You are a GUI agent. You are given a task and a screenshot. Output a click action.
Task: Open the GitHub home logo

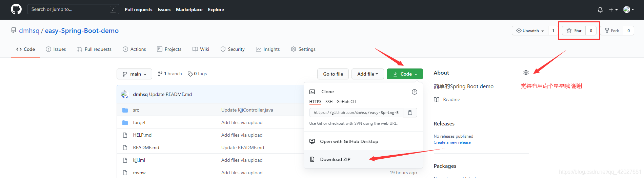(x=16, y=9)
